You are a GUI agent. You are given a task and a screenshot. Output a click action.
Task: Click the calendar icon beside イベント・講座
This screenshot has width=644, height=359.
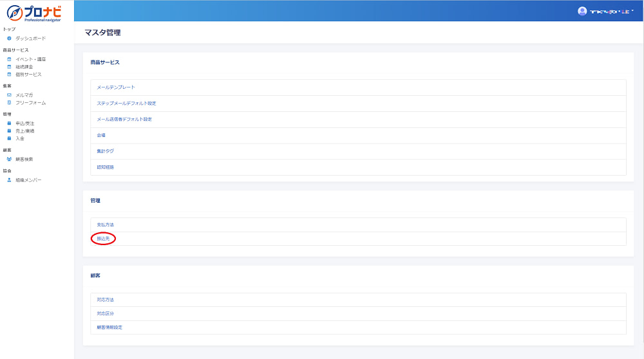pos(9,59)
